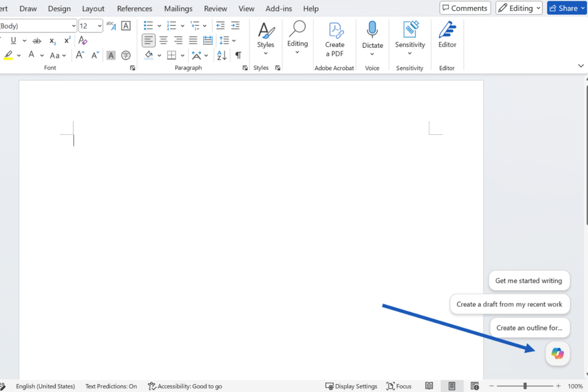Shrink font size icon
588x392 pixels.
[95, 55]
